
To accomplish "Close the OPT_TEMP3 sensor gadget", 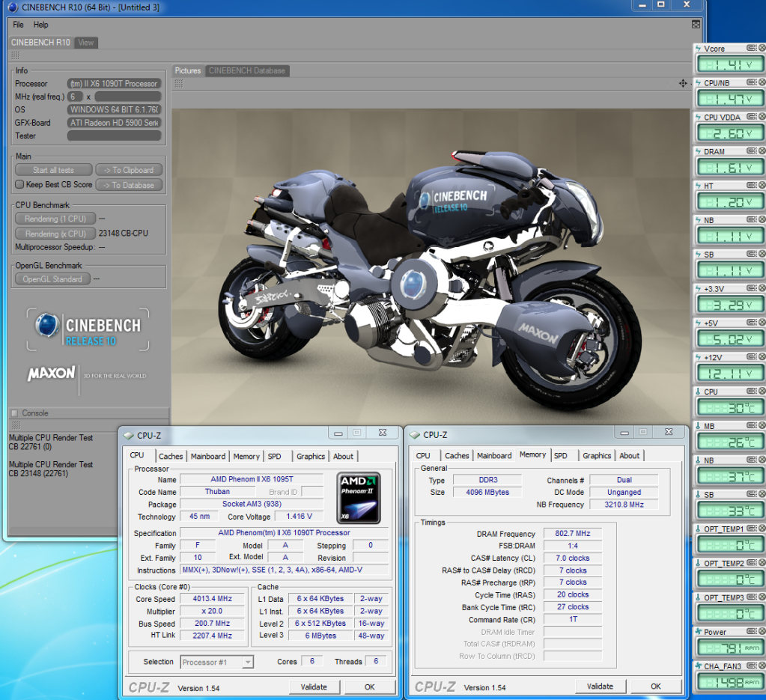I will pyautogui.click(x=762, y=597).
